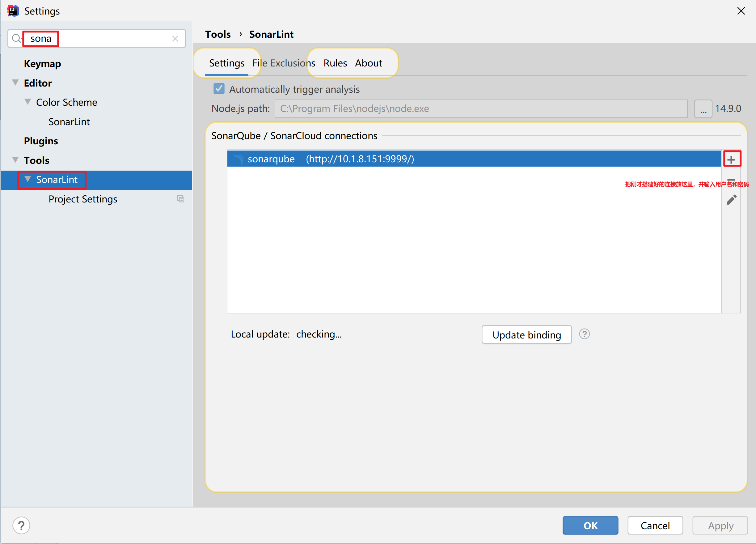Collapse the Color Scheme tree node
Screen dimensions: 756x544
(x=28, y=102)
